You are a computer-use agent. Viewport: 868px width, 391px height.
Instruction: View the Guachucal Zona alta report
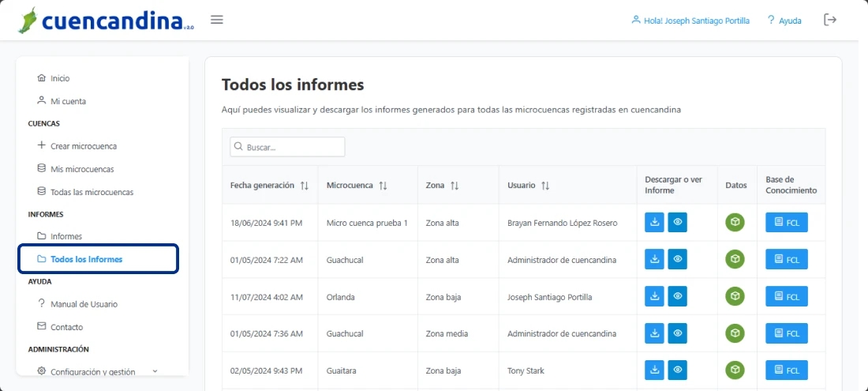click(x=677, y=259)
